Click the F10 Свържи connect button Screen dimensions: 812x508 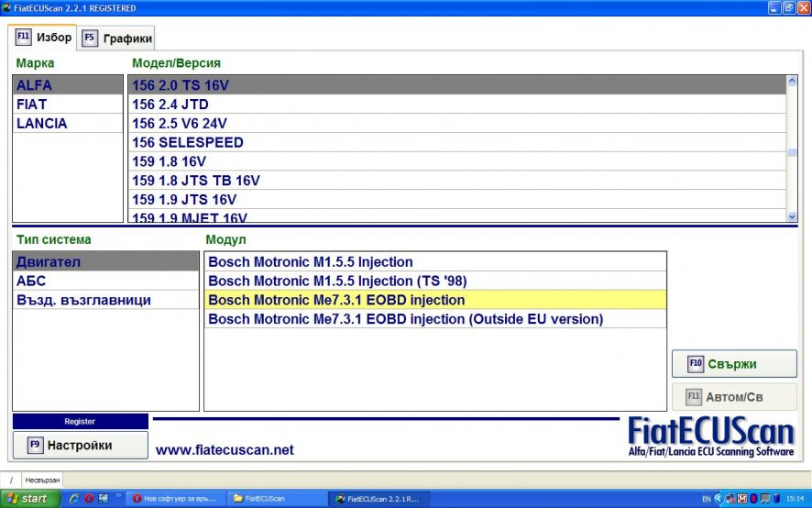click(733, 363)
